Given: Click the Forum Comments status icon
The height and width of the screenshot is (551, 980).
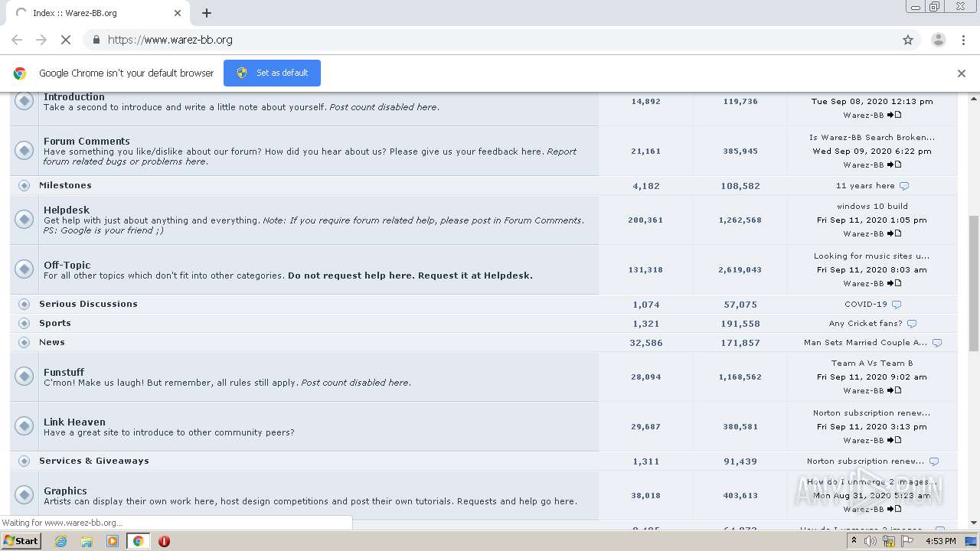Looking at the screenshot, I should (x=24, y=151).
